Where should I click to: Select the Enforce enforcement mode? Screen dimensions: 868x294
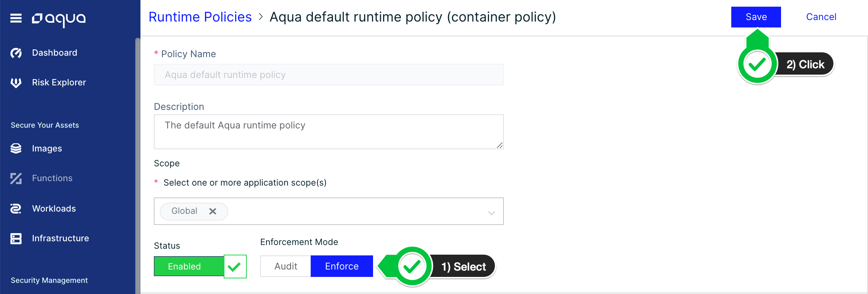(342, 266)
